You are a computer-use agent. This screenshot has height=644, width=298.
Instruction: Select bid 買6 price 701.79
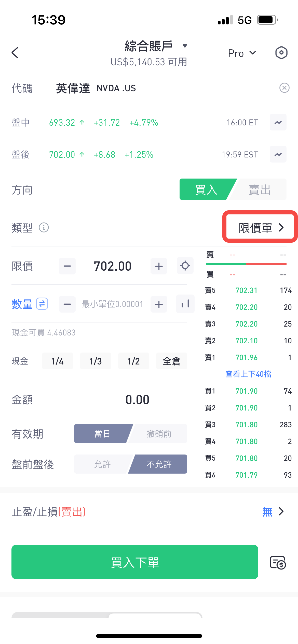246,475
